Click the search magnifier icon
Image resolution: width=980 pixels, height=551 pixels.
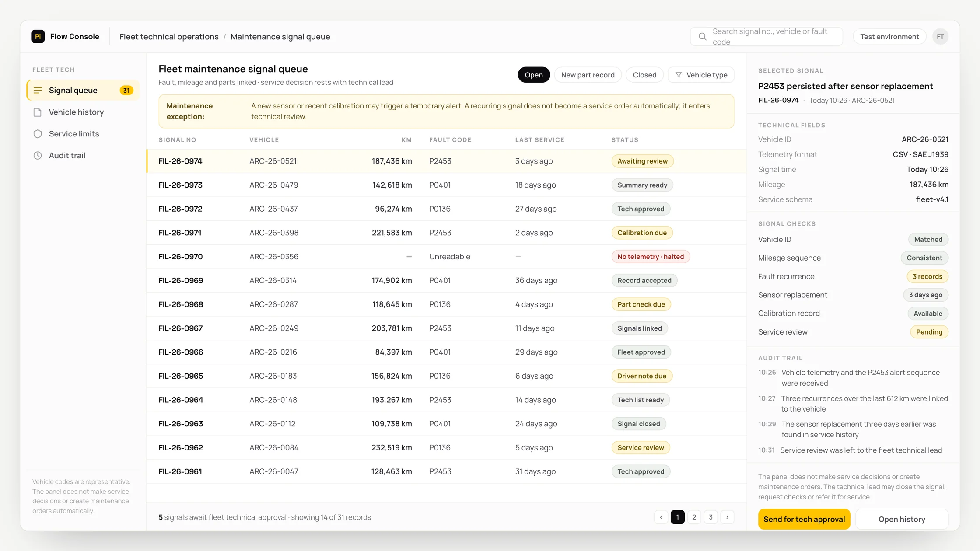point(702,37)
